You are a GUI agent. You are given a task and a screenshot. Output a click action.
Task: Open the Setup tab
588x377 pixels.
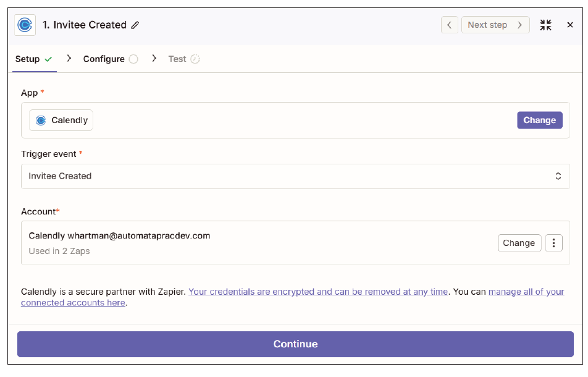[34, 59]
